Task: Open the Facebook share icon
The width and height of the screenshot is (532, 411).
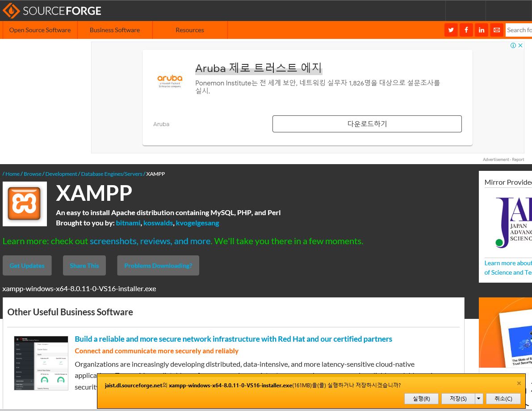Action: 466,30
